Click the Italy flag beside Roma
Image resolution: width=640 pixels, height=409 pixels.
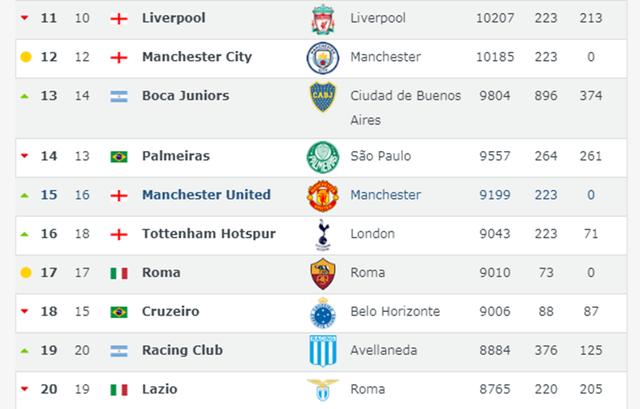(119, 273)
